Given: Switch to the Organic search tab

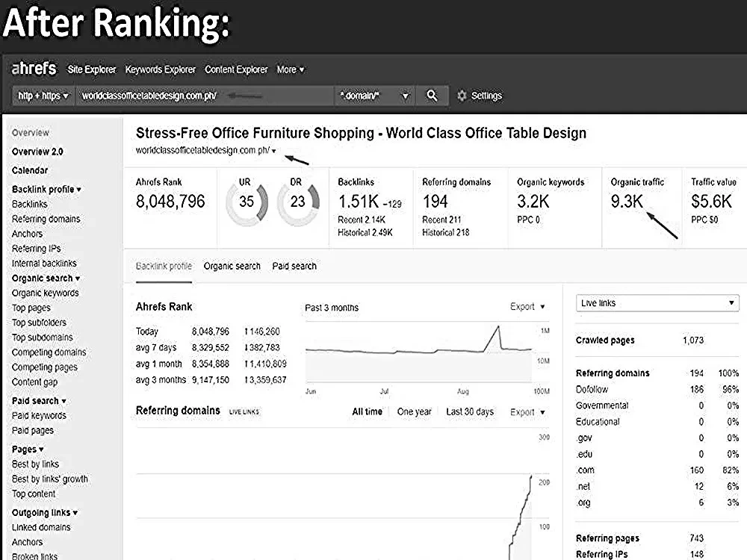Looking at the screenshot, I should tap(232, 267).
